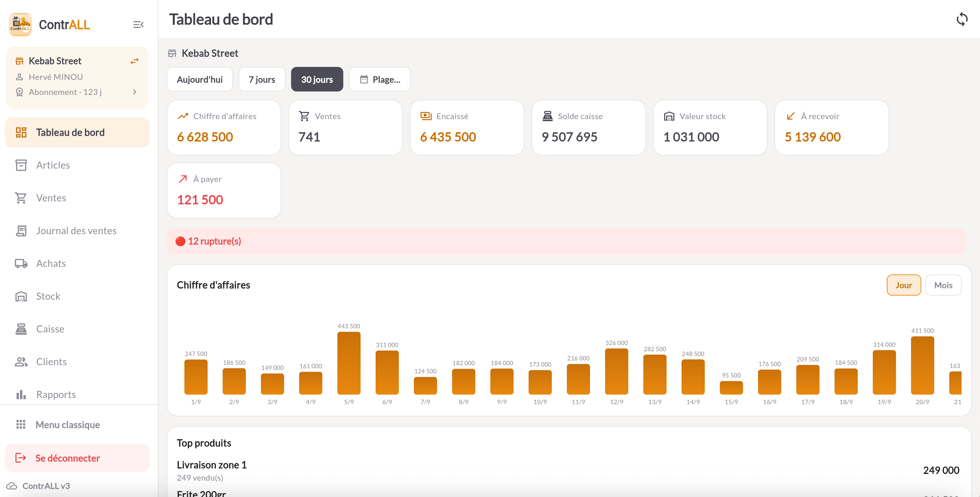The image size is (980, 497).
Task: Open the Rapports menu label
Action: point(56,394)
